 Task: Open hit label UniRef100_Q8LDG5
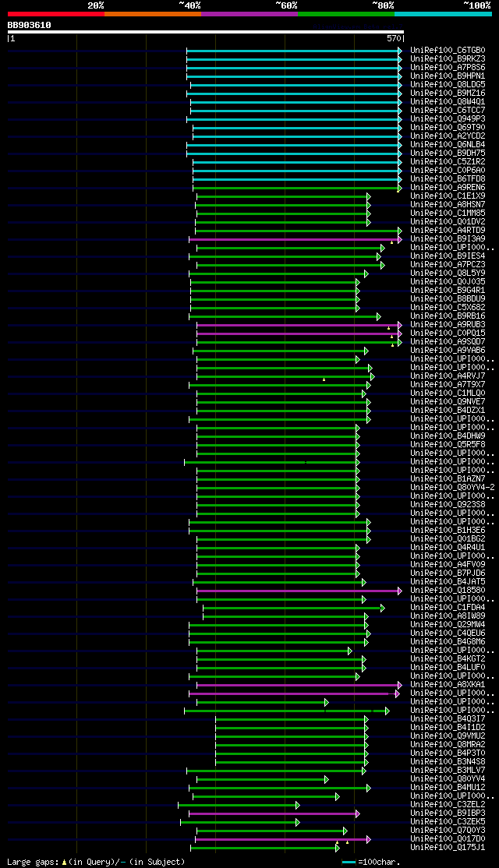448,85
